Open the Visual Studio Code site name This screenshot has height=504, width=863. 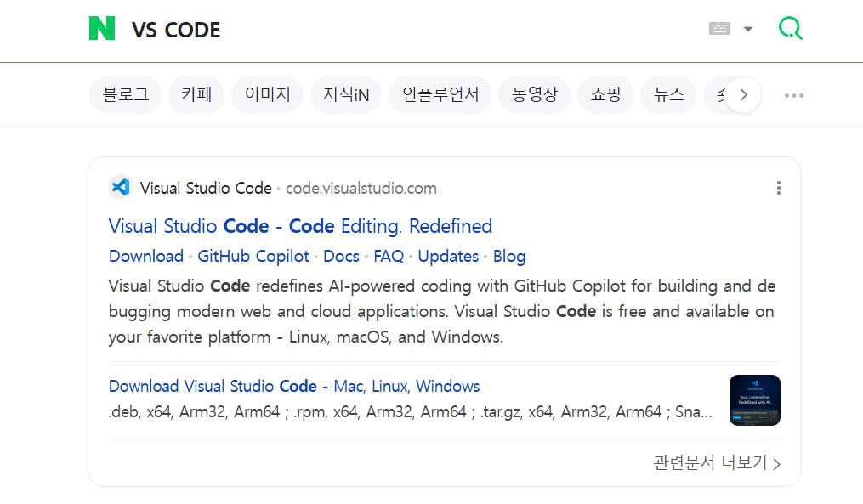coord(206,188)
